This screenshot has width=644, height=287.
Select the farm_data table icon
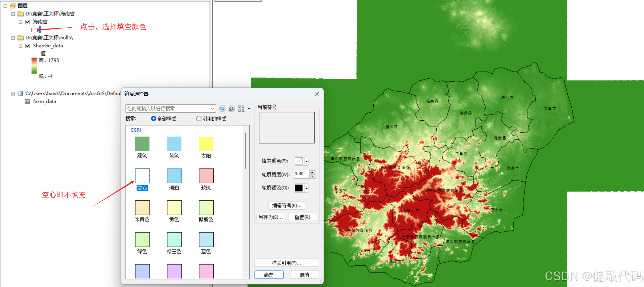27,102
